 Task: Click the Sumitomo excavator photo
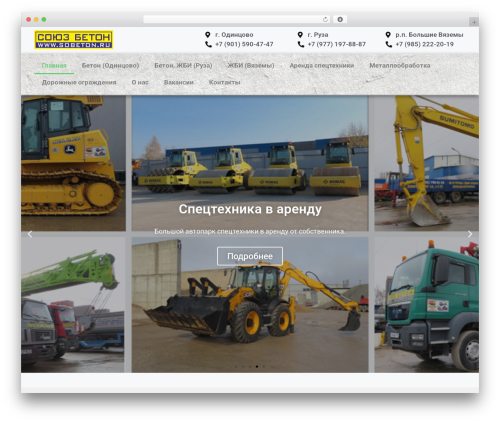coord(427,163)
